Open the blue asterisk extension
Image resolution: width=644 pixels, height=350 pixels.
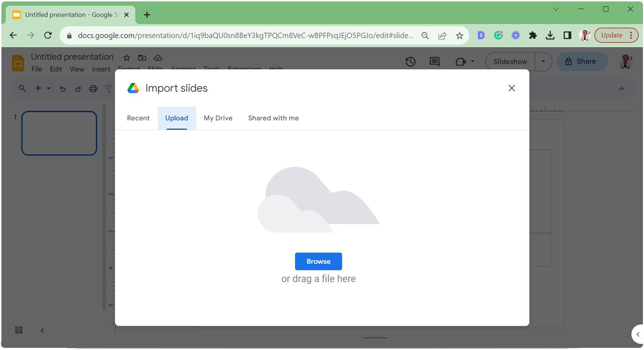tap(516, 35)
